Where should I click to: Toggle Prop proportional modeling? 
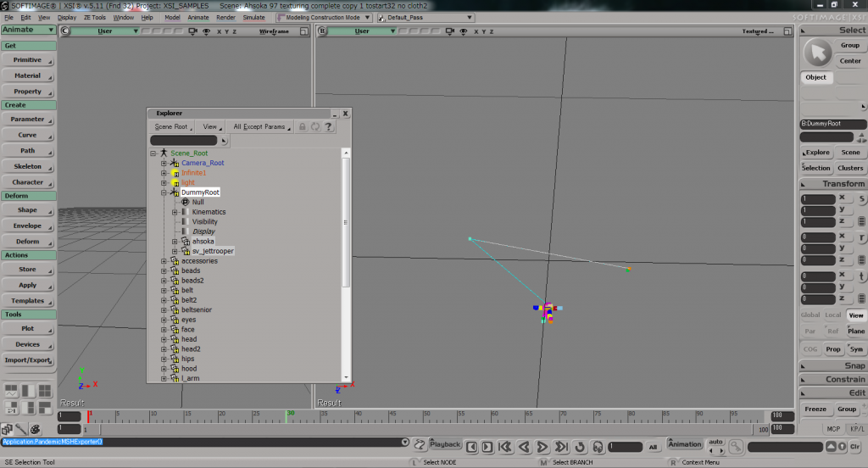click(x=833, y=349)
